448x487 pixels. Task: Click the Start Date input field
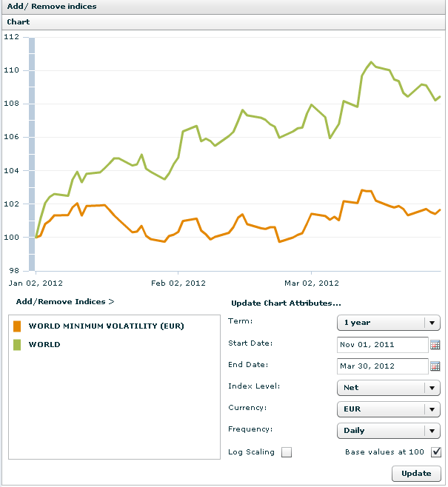[381, 345]
